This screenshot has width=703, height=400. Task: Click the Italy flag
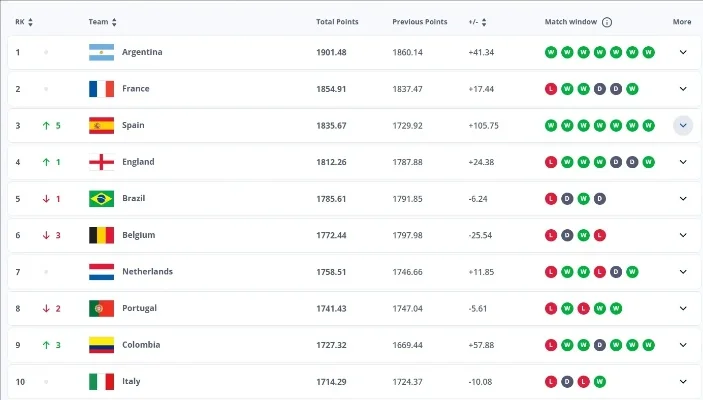tap(101, 382)
